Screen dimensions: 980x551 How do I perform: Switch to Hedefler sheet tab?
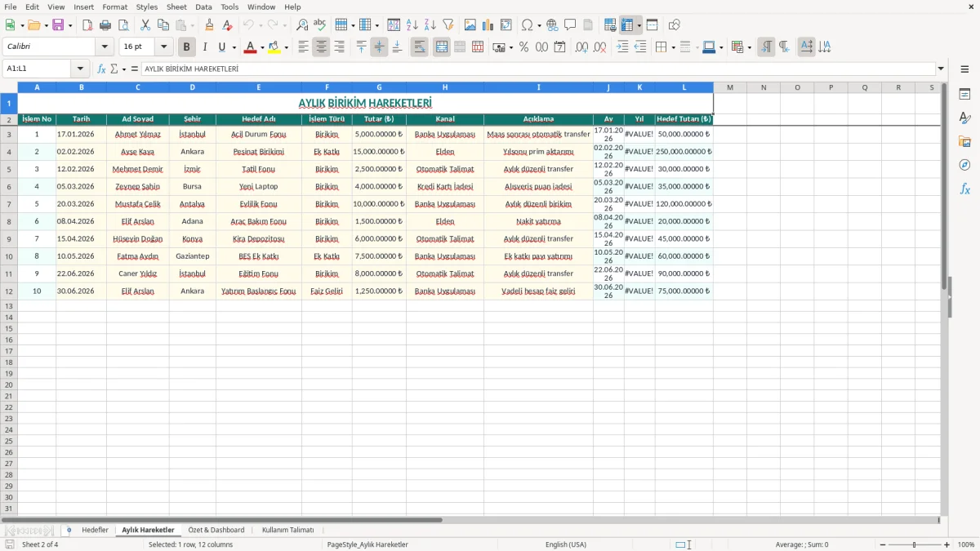click(x=95, y=530)
